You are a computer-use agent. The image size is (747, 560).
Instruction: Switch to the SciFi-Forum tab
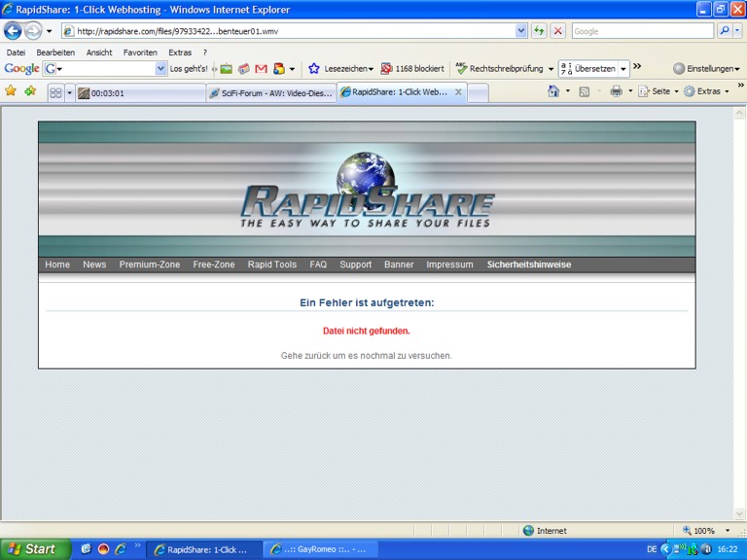click(270, 93)
